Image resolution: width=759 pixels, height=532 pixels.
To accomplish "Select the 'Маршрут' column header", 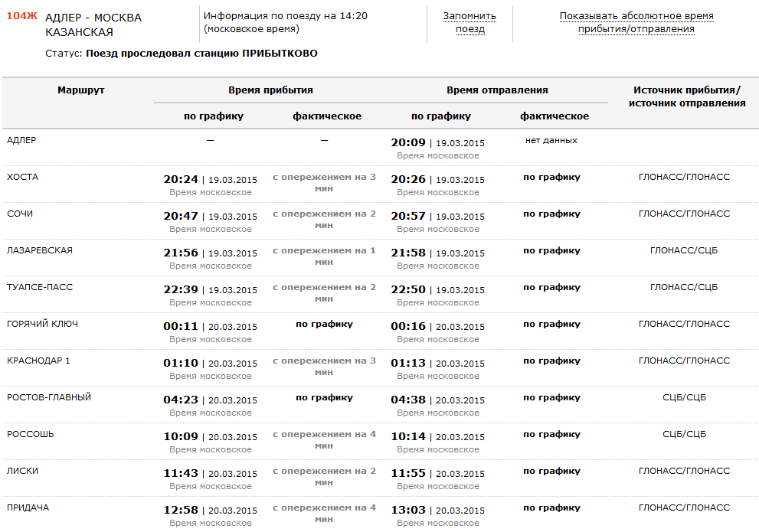I will click(x=80, y=90).
